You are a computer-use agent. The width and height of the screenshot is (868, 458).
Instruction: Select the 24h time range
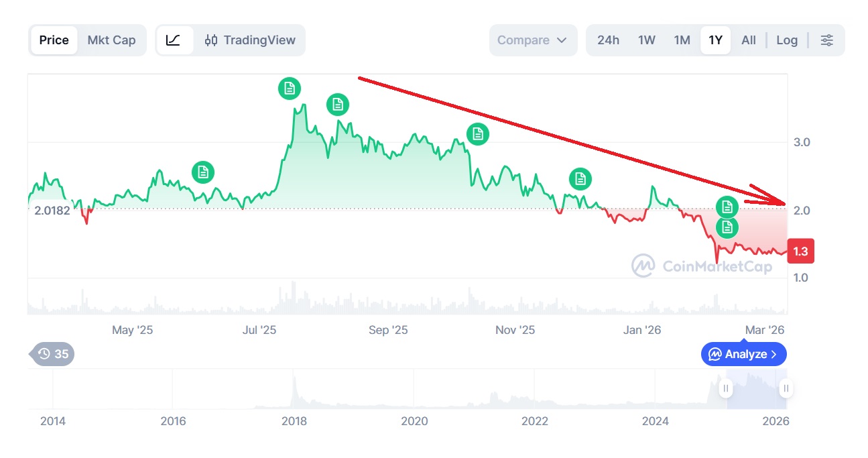point(608,40)
